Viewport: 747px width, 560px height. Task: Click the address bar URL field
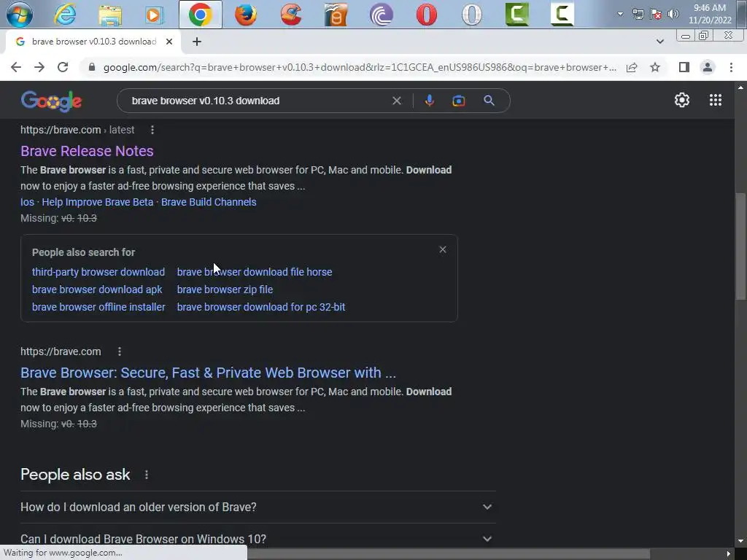coord(360,67)
